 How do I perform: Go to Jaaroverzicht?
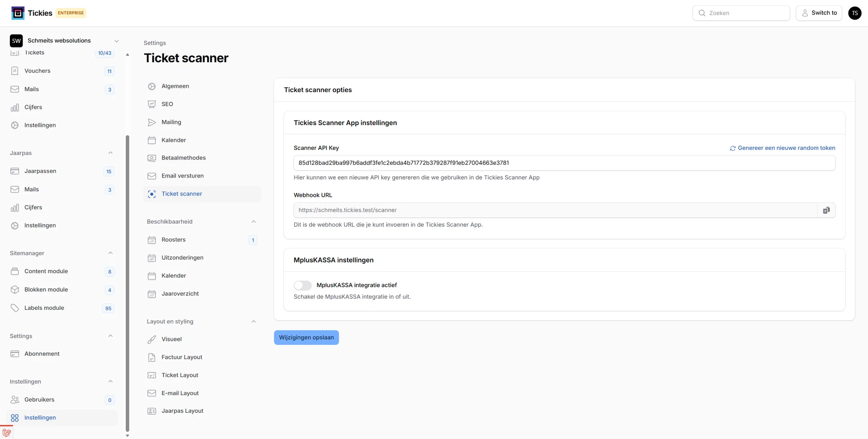tap(180, 294)
